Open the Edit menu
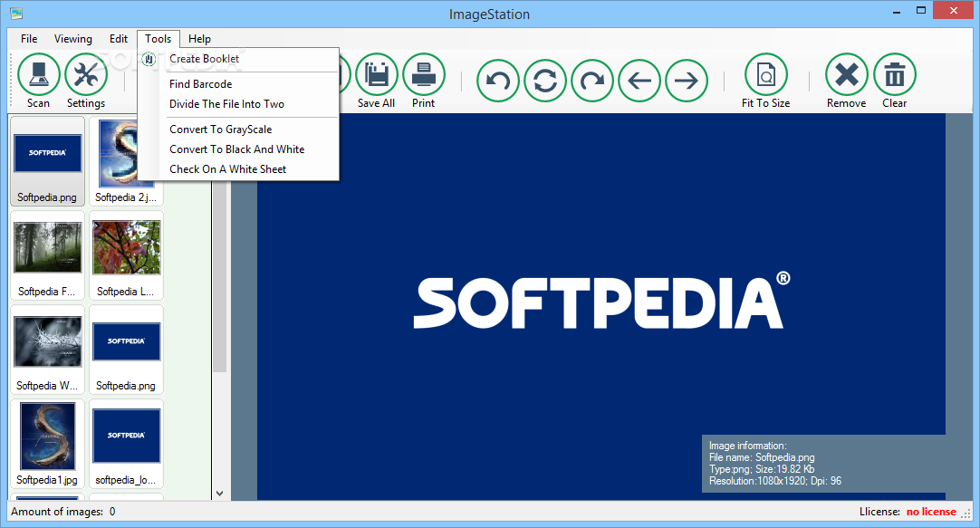Viewport: 980px width, 528px height. pyautogui.click(x=118, y=39)
